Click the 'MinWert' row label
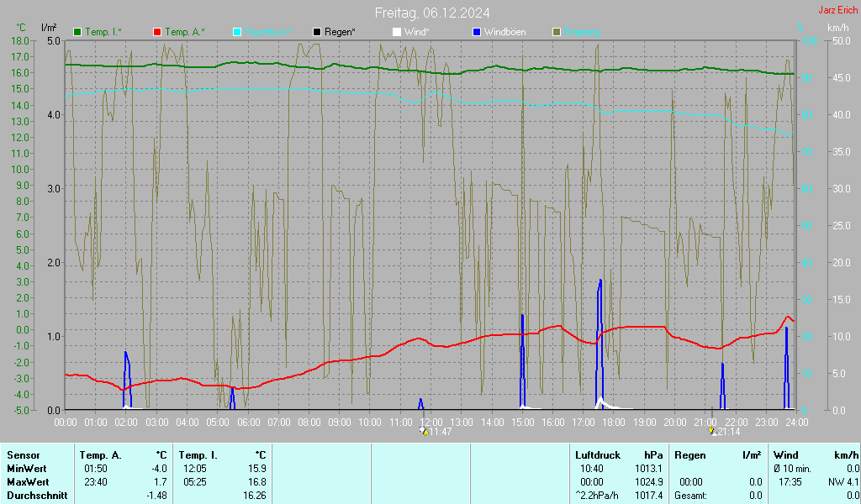Screen dimensions: 861x504 (x=26, y=469)
